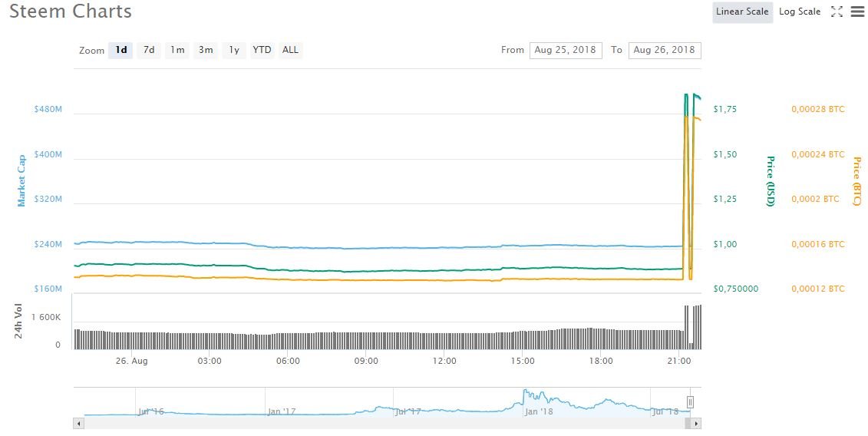Click the Price (BTC) axis title
Image resolution: width=868 pixels, height=436 pixels.
856,181
